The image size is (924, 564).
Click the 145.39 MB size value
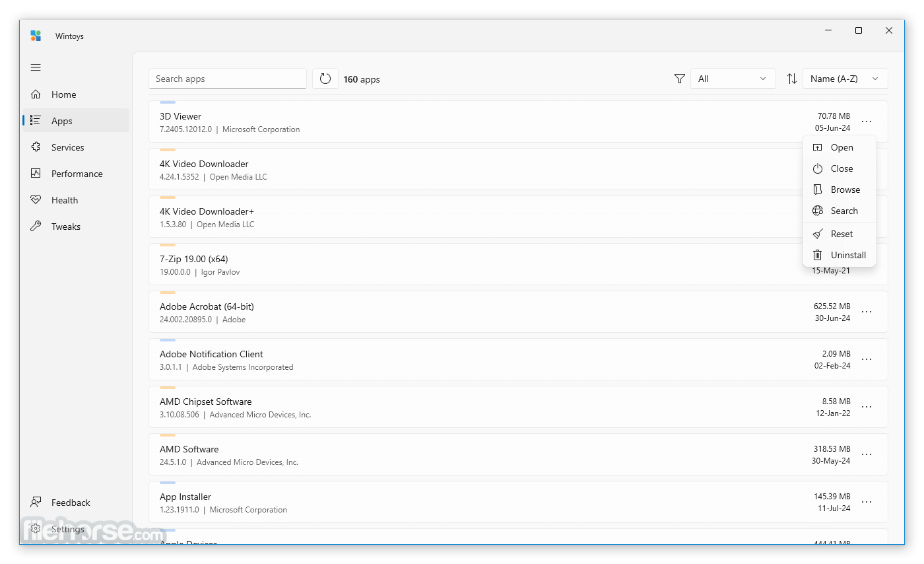[832, 497]
